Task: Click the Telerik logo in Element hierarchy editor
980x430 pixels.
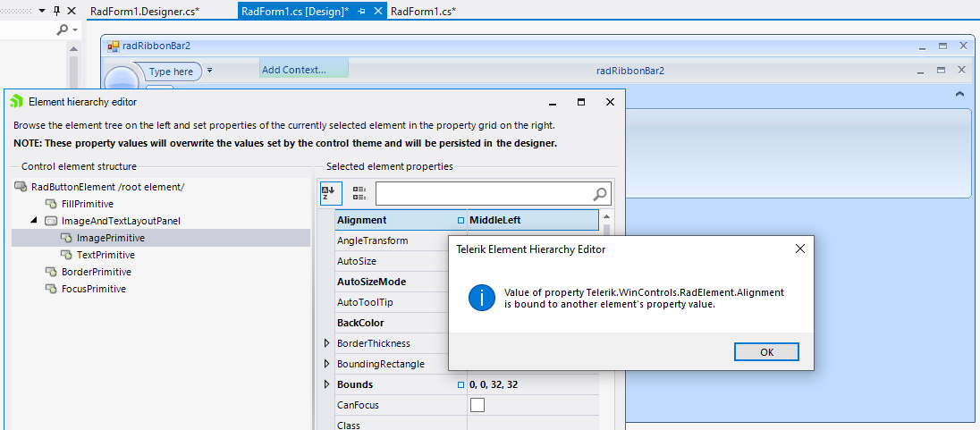Action: (17, 102)
